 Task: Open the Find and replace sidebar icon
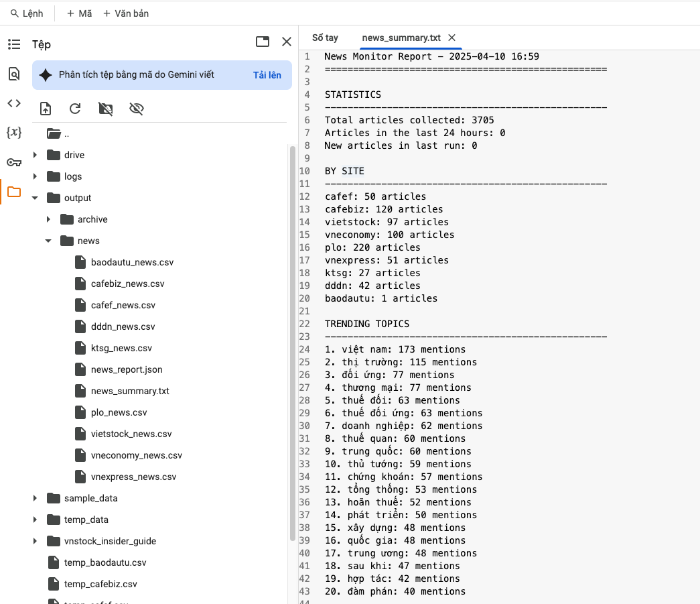point(14,74)
